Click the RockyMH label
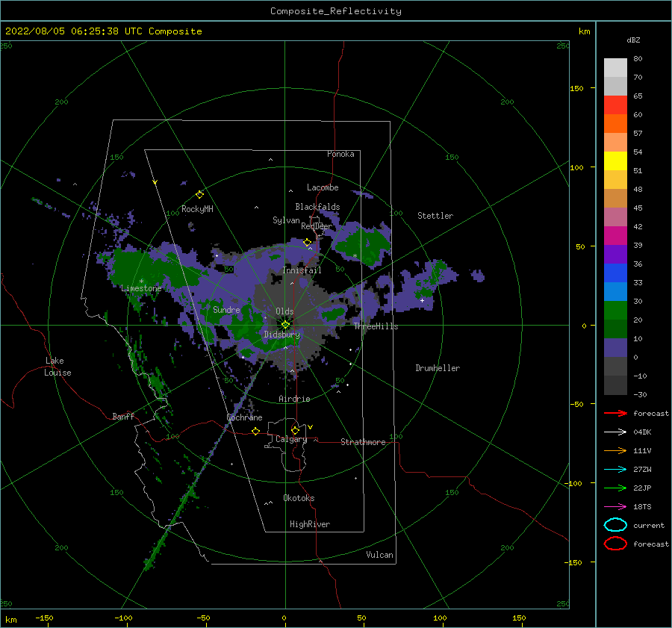The height and width of the screenshot is (628, 672). coord(197,209)
